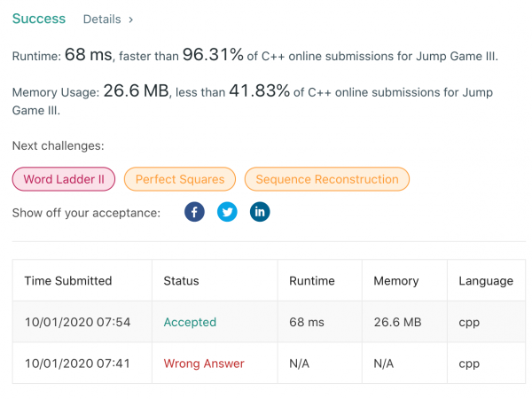Select the Runtime column header
The width and height of the screenshot is (532, 399).
click(312, 280)
